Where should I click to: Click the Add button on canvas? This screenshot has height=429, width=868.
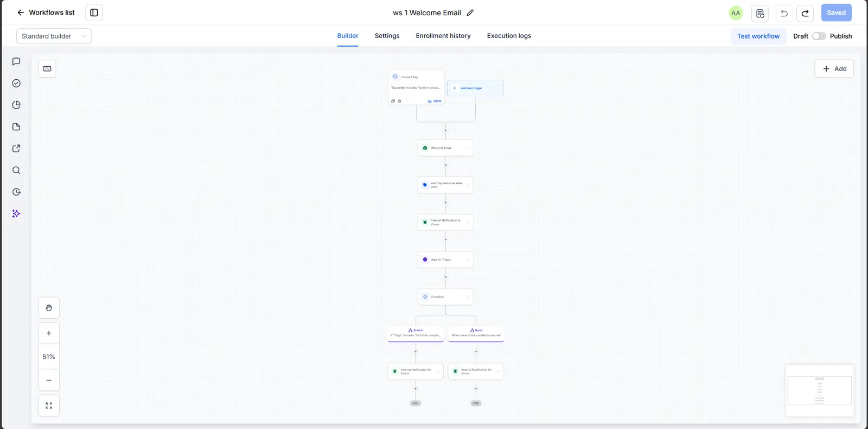click(x=834, y=68)
